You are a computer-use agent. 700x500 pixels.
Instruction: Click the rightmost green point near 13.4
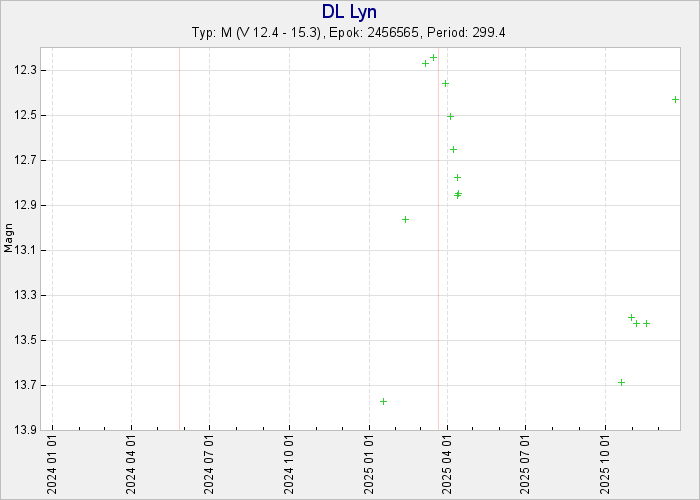(x=646, y=323)
